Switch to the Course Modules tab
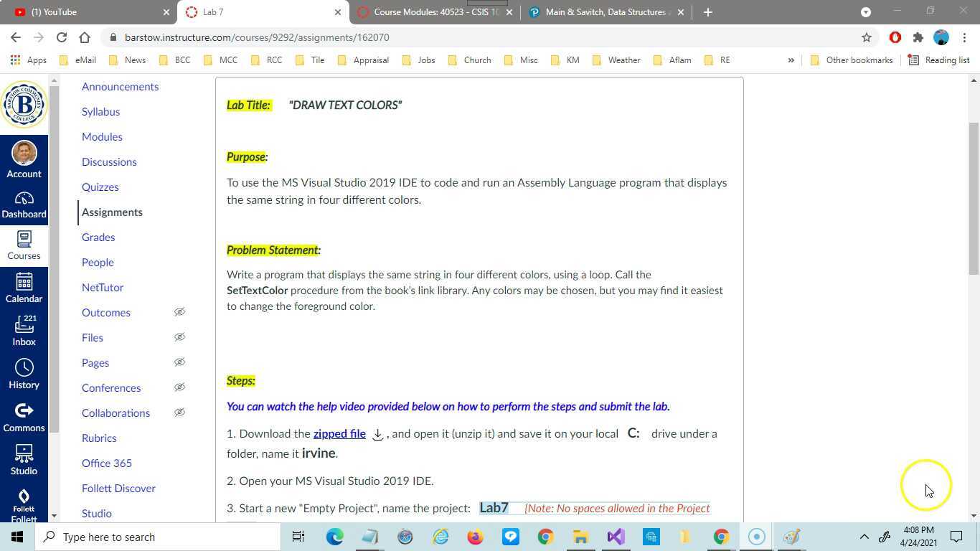The image size is (980, 551). click(430, 11)
